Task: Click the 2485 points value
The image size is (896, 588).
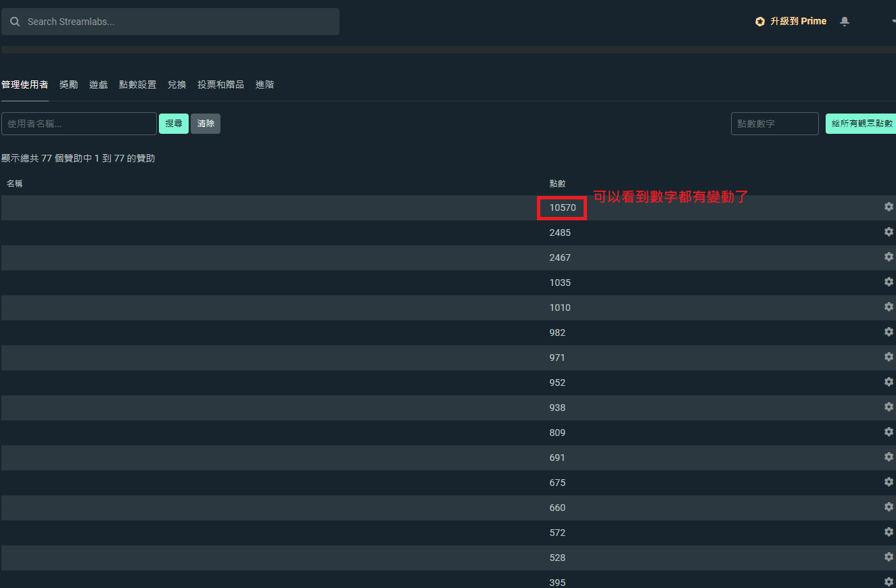Action: click(560, 232)
